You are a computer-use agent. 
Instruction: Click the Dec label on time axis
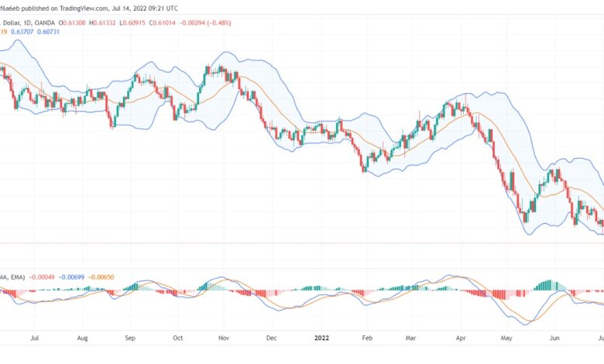(x=272, y=338)
